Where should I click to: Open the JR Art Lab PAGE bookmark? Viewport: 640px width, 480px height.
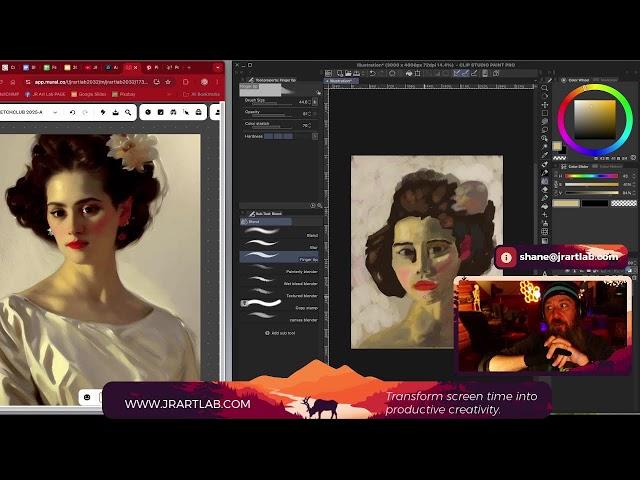pyautogui.click(x=45, y=94)
